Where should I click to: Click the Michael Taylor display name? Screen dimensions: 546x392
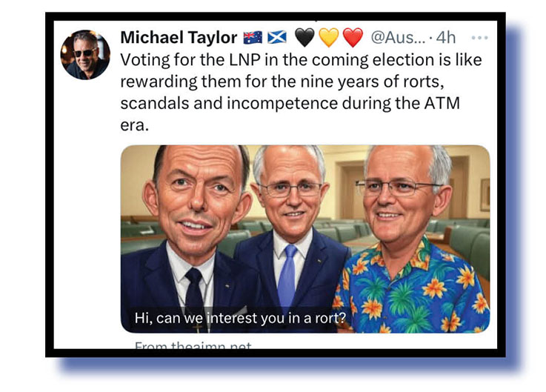pyautogui.click(x=179, y=37)
